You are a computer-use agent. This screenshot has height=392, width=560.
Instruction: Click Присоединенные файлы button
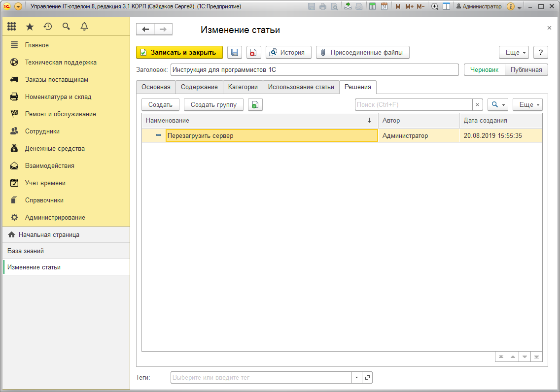(x=362, y=52)
